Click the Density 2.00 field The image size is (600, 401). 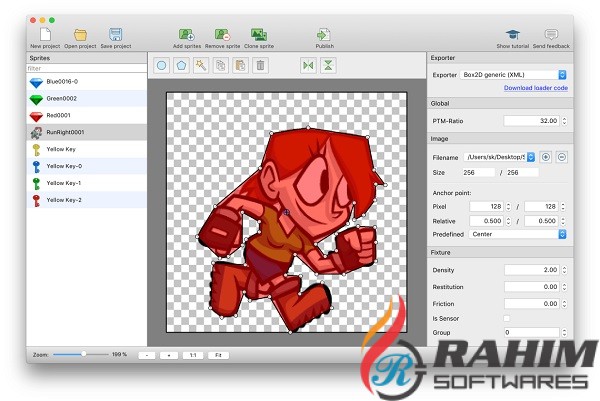pyautogui.click(x=532, y=270)
